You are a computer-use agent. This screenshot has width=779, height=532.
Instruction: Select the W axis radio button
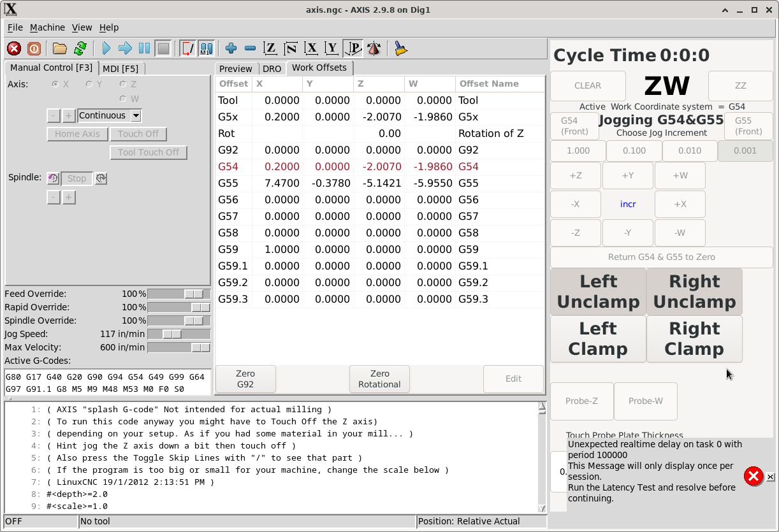point(123,99)
